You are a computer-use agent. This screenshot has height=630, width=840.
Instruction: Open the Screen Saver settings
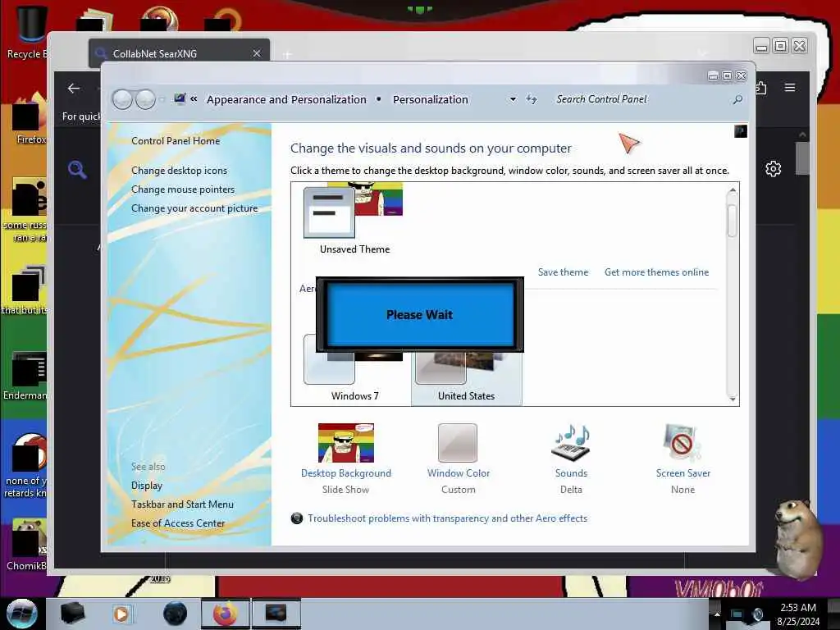pyautogui.click(x=682, y=459)
